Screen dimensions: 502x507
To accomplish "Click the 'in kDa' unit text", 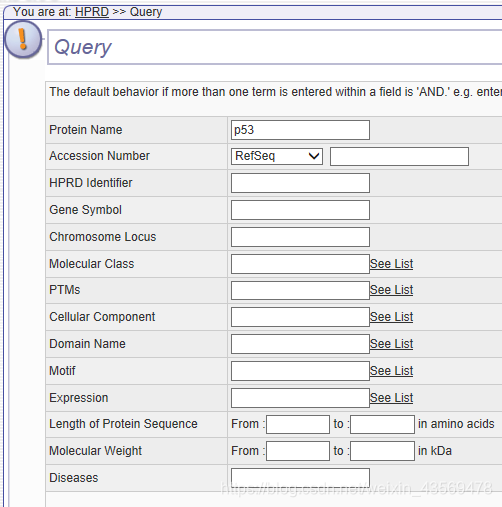I will (x=435, y=451).
